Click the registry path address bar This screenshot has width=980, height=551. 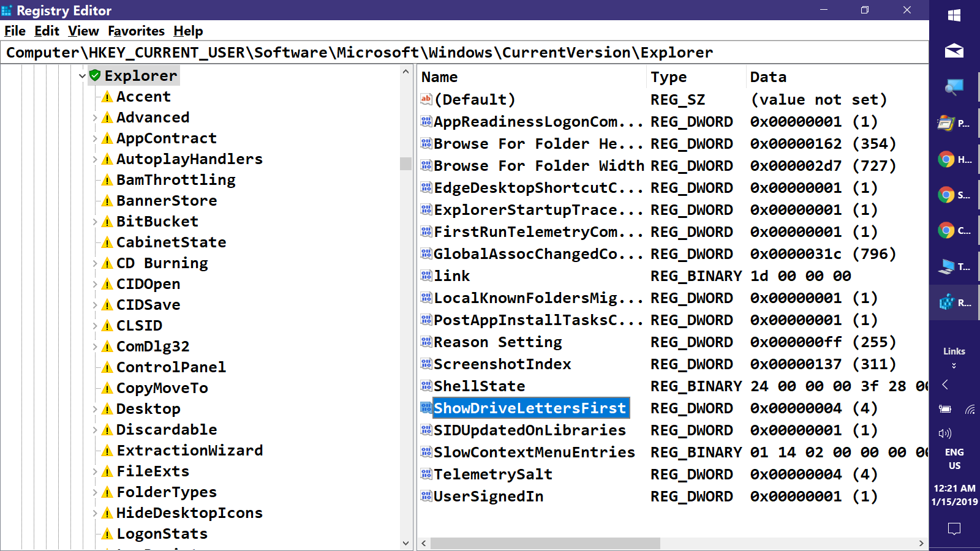[x=464, y=53]
